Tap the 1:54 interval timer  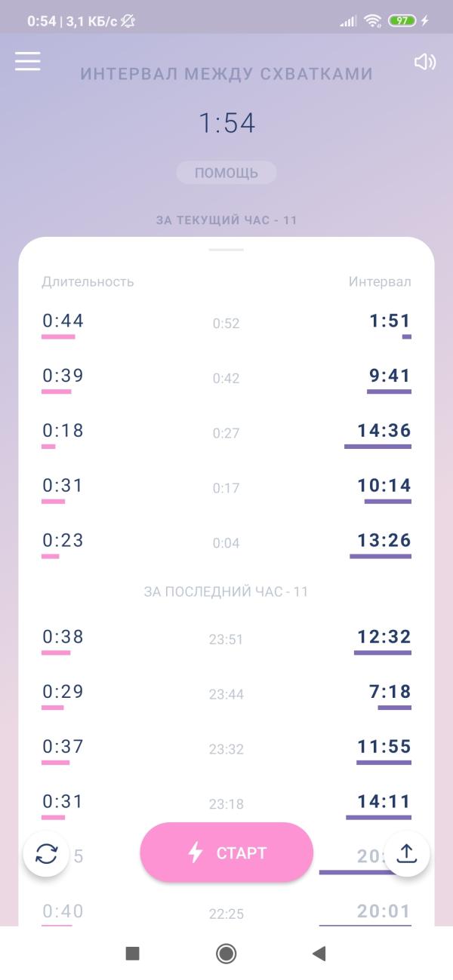226,123
